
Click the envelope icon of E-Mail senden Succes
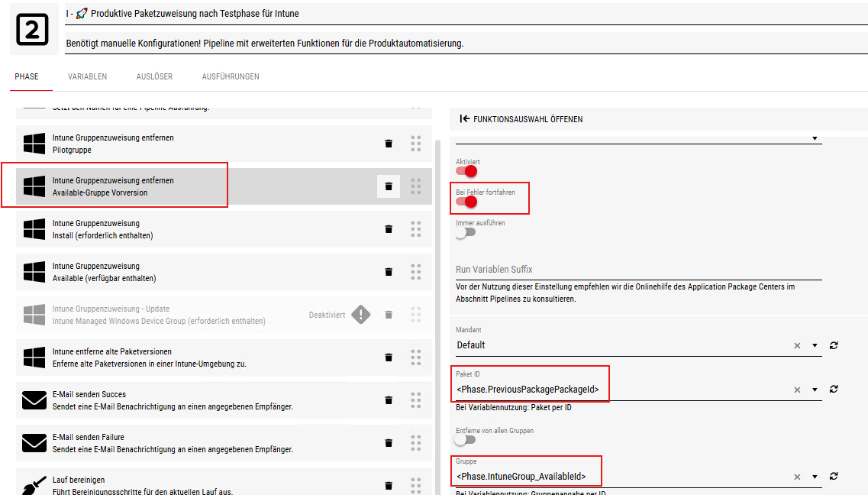[x=34, y=400]
